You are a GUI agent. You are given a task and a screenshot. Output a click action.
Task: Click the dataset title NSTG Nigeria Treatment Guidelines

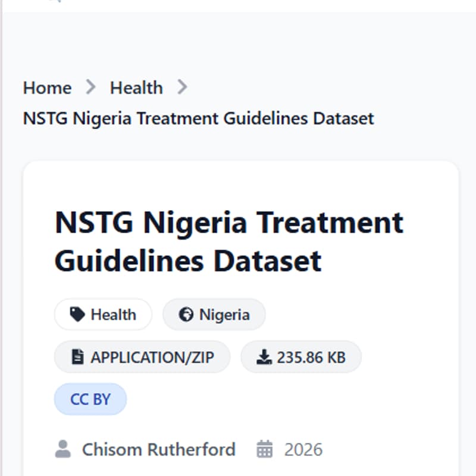pos(228,241)
